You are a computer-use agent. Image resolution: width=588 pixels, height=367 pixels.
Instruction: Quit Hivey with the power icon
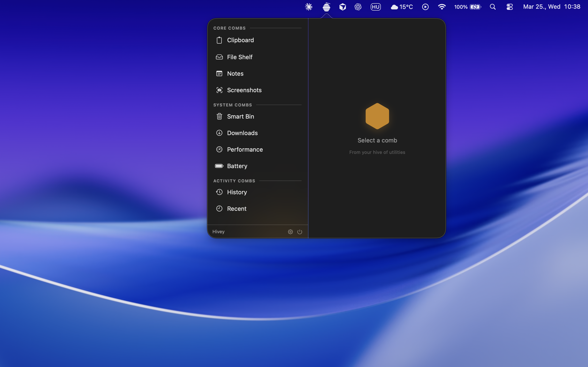[x=300, y=232]
